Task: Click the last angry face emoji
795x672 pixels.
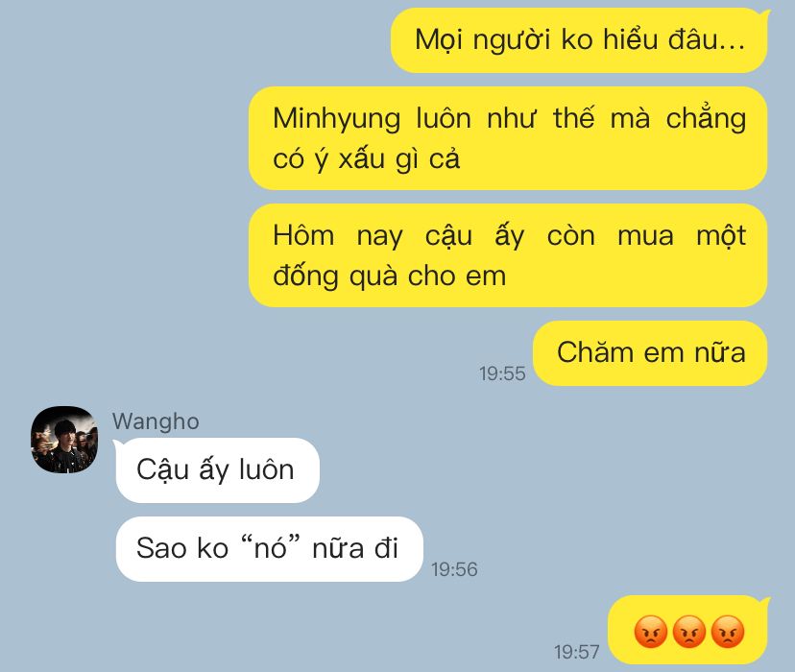Action: [728, 632]
